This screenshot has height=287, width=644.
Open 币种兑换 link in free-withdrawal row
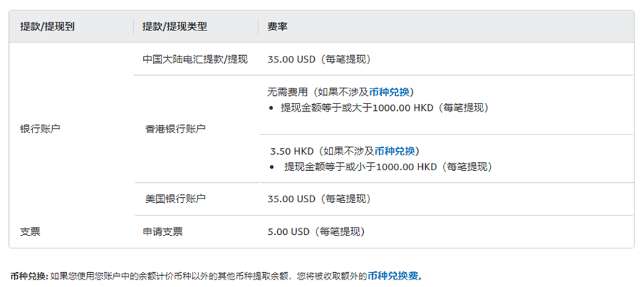[x=389, y=92]
